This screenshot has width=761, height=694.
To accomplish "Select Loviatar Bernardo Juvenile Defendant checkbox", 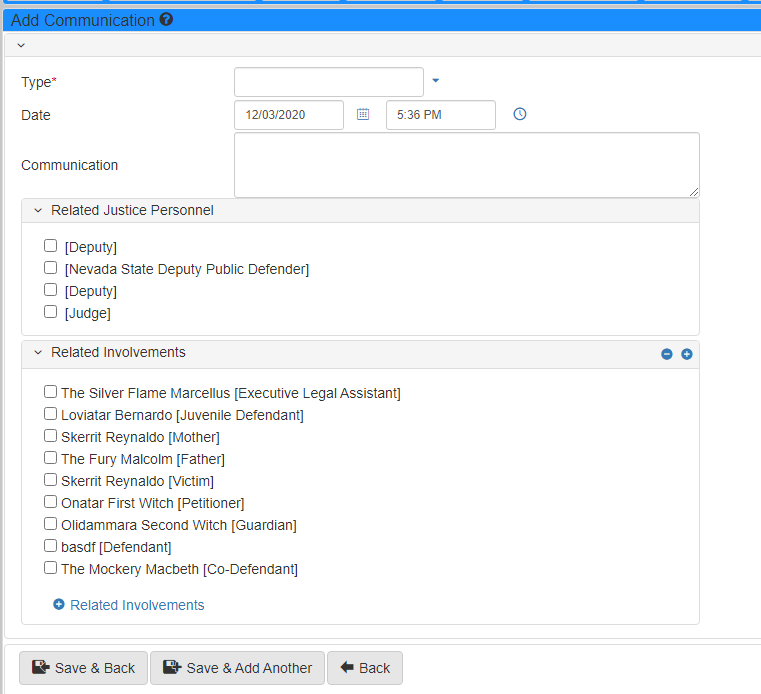I will [50, 413].
